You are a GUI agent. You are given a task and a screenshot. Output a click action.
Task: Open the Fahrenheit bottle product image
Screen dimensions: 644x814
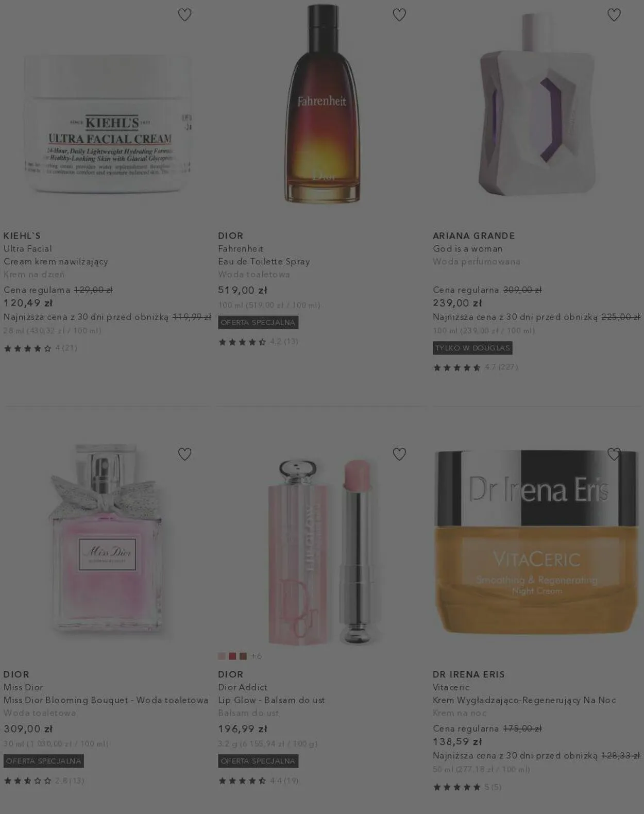point(322,103)
